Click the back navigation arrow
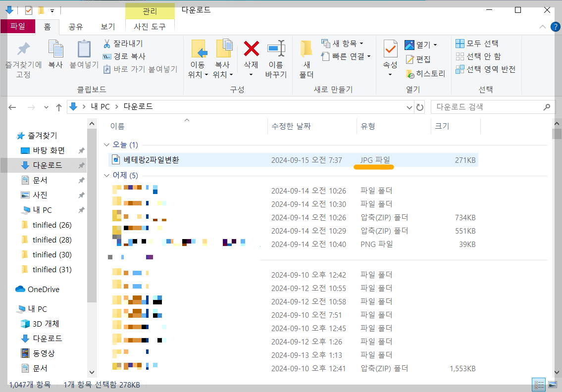The height and width of the screenshot is (392, 562). point(12,106)
